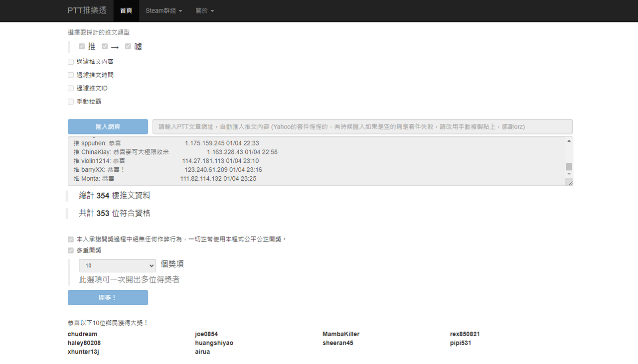Click winner name MambaKiller
638x364 pixels.
click(x=341, y=334)
